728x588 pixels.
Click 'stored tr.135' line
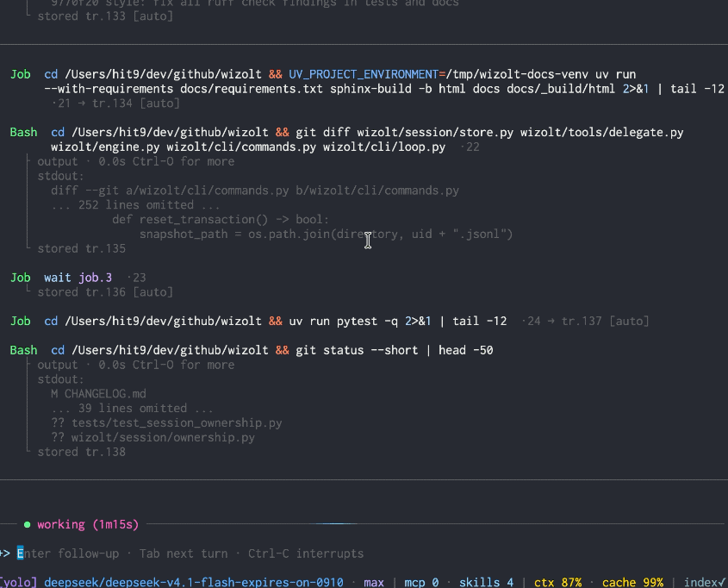pos(81,248)
